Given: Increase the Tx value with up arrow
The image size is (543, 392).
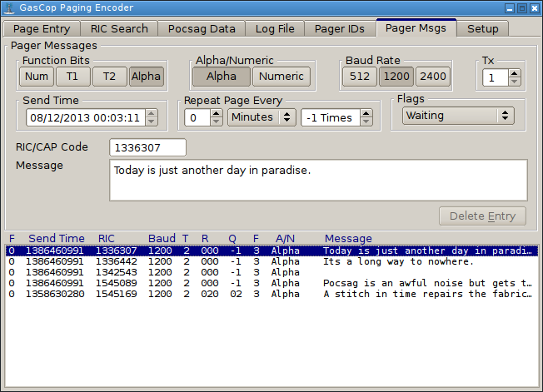Looking at the screenshot, I should coord(515,73).
